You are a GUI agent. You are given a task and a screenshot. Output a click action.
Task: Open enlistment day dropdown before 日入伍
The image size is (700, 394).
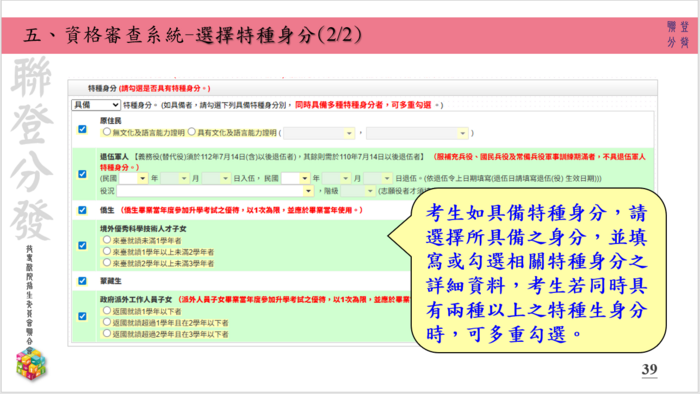coord(216,178)
